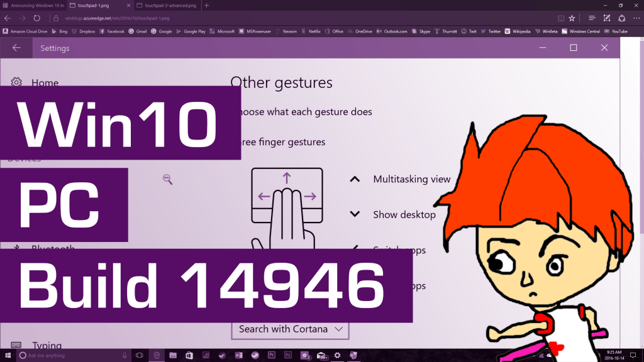Screen dimensions: 644x362
Task: Open the OneDrive bookmark
Action: tap(360, 31)
